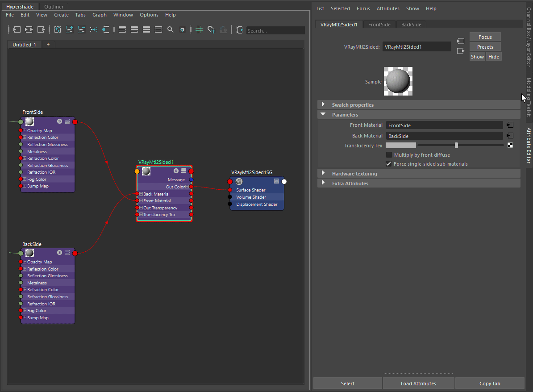Toggle the grid display icon in Hypershade toolbar
This screenshot has width=533, height=392.
pos(199,29)
